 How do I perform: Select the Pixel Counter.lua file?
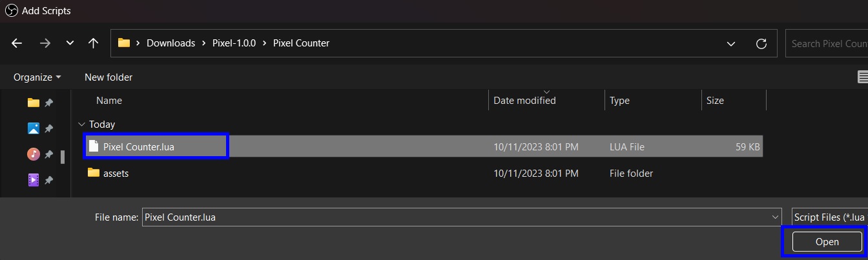tap(138, 146)
